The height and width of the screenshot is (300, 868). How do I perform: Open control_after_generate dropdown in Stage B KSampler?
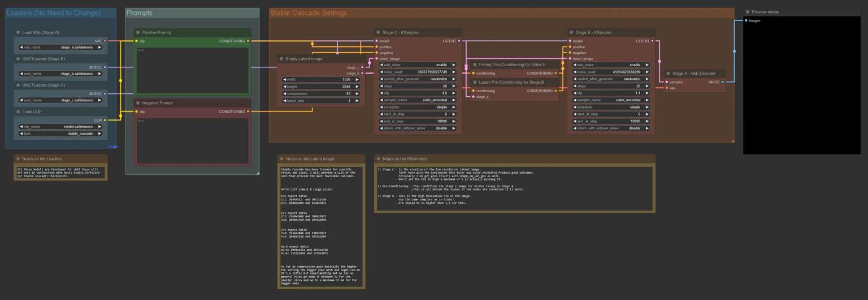pyautogui.click(x=611, y=79)
